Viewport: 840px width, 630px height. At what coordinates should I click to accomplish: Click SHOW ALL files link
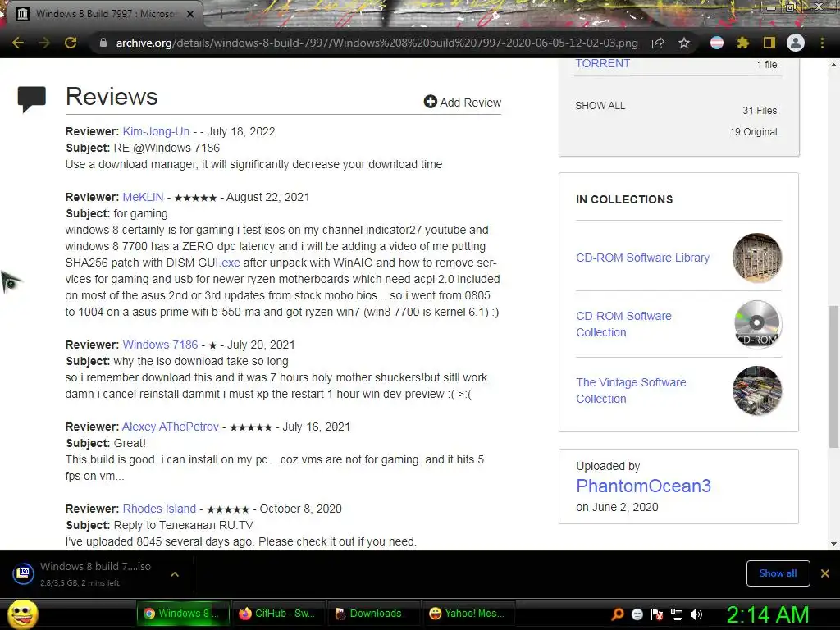600,106
